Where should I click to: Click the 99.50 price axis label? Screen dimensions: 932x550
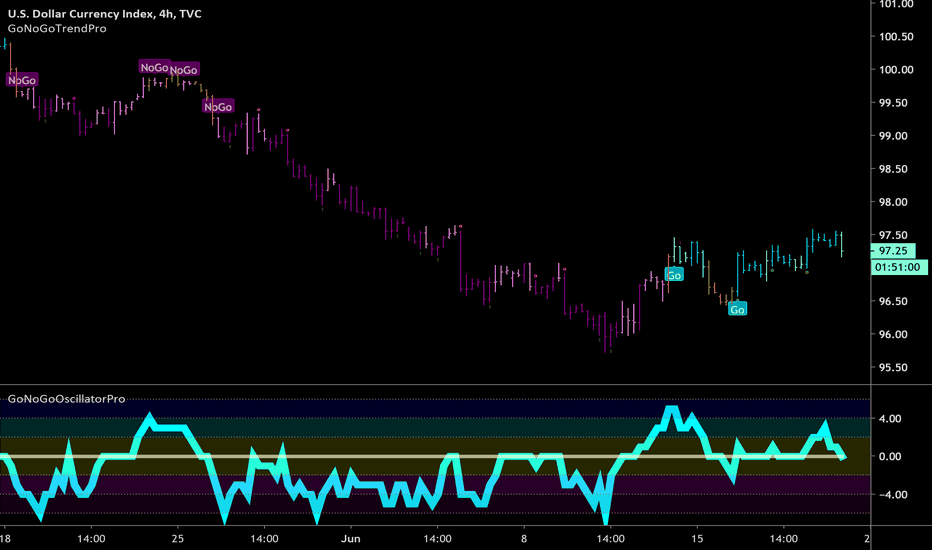click(893, 103)
